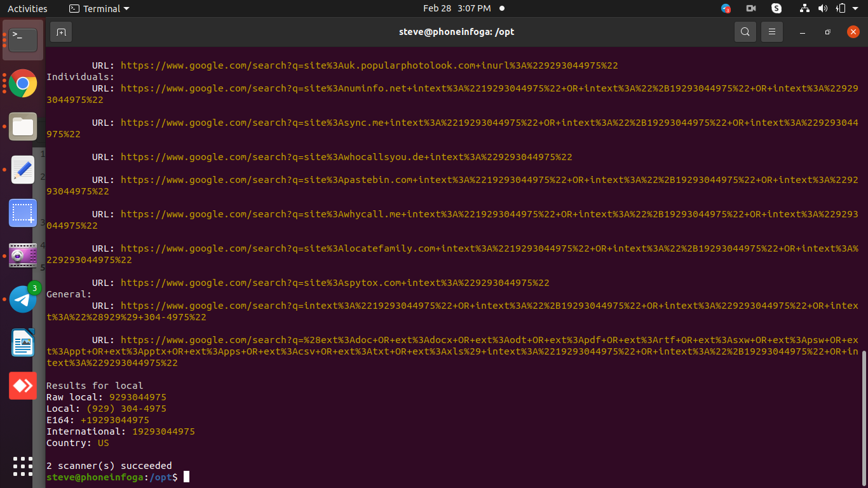Viewport: 868px width, 488px height.
Task: Open the sync.me Google search URL
Action: (452, 128)
